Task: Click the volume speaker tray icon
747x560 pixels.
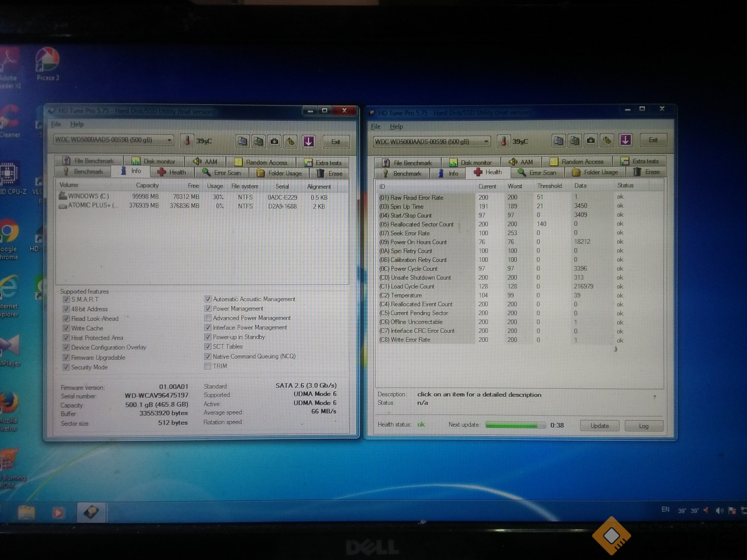Action: point(719,511)
